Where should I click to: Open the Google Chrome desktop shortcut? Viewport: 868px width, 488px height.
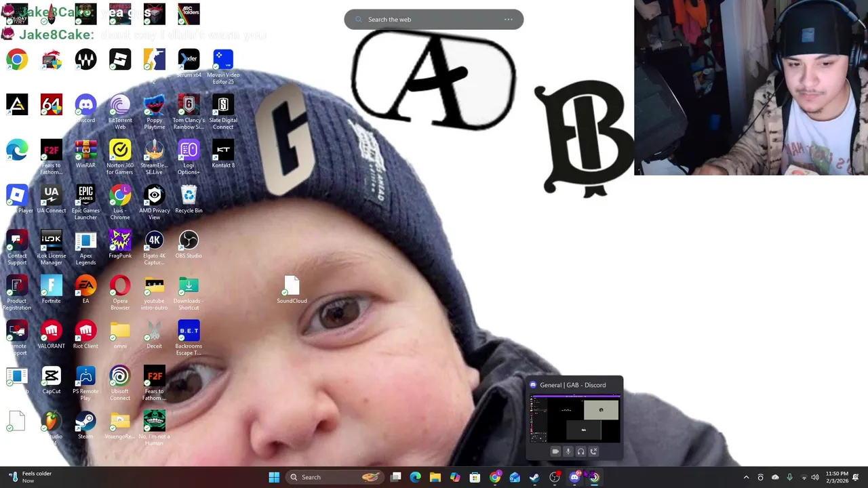(x=17, y=60)
